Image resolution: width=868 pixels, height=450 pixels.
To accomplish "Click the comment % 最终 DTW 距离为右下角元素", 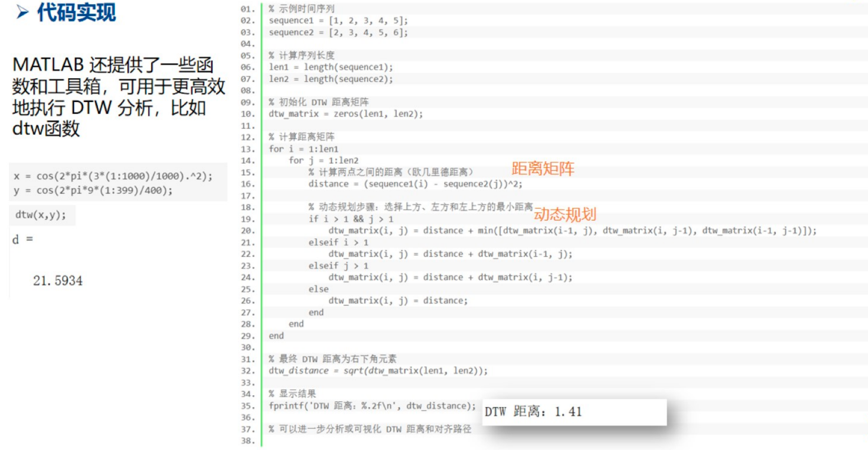I will tap(333, 359).
